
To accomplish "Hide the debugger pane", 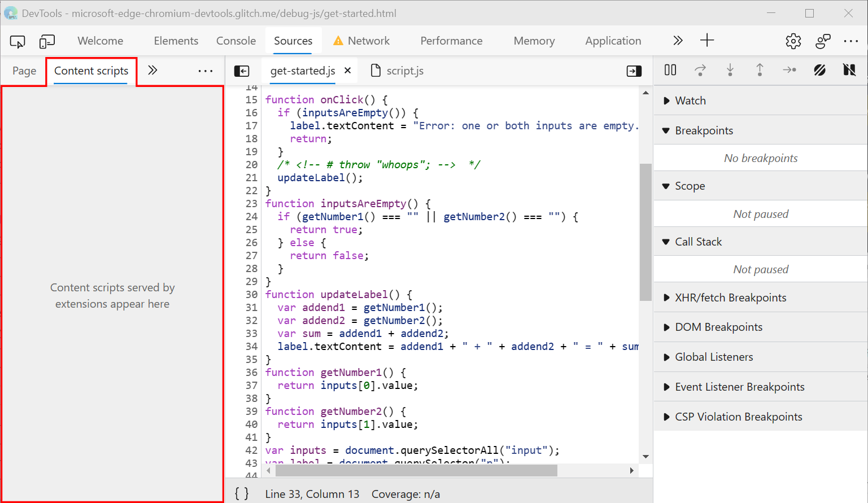I will click(x=634, y=71).
